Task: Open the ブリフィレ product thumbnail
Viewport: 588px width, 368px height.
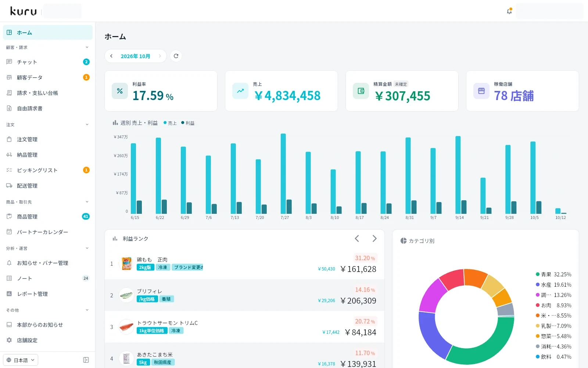Action: click(126, 295)
